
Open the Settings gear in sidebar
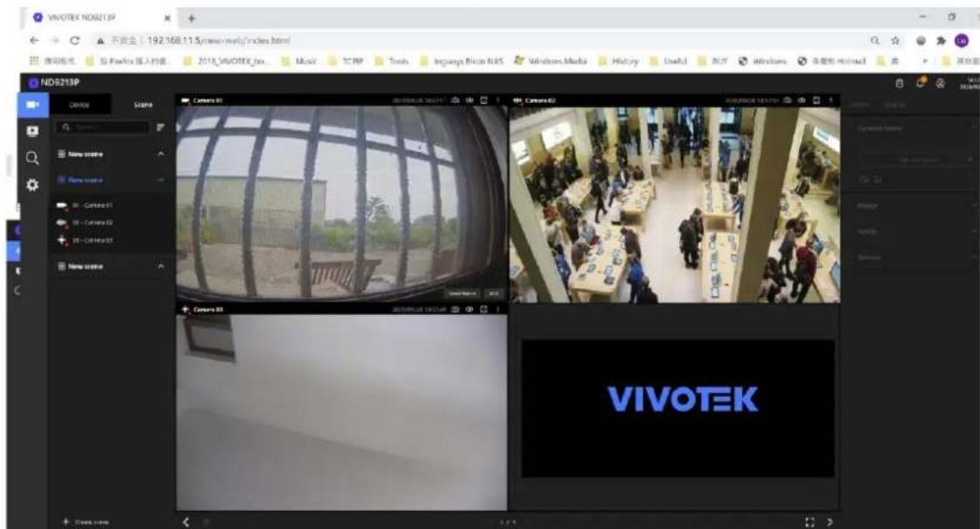click(32, 185)
